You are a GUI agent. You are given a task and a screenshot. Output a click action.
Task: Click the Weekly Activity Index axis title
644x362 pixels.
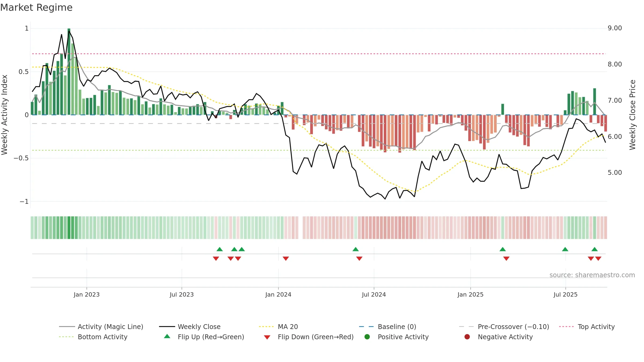pos(4,115)
